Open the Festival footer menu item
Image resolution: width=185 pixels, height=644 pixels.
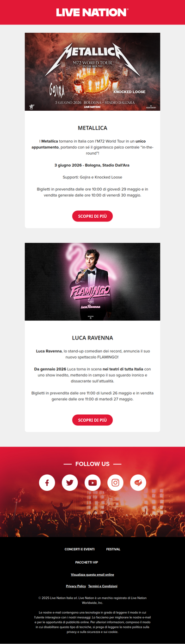point(113,549)
